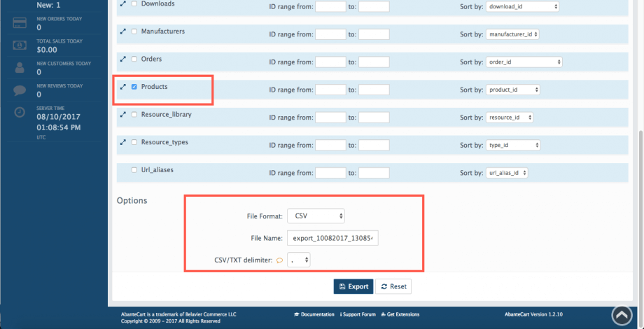Viewport: 644px width, 329px height.
Task: Click the new reviews speech bubble icon
Action: pos(20,90)
